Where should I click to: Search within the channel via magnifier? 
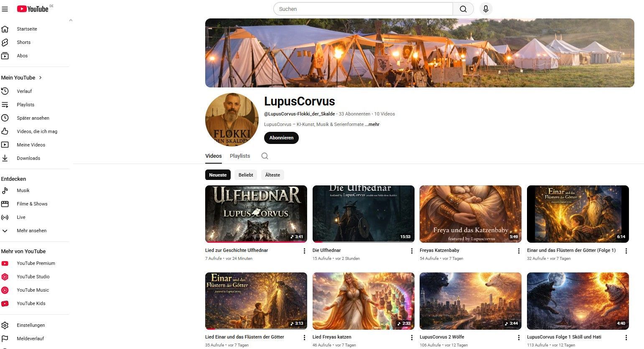pyautogui.click(x=265, y=156)
